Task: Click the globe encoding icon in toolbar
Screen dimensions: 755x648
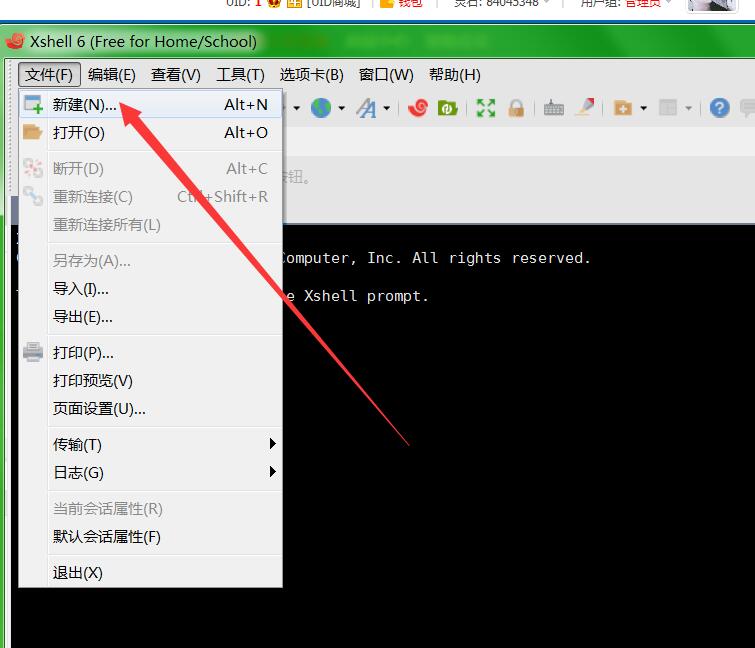Action: click(x=321, y=108)
